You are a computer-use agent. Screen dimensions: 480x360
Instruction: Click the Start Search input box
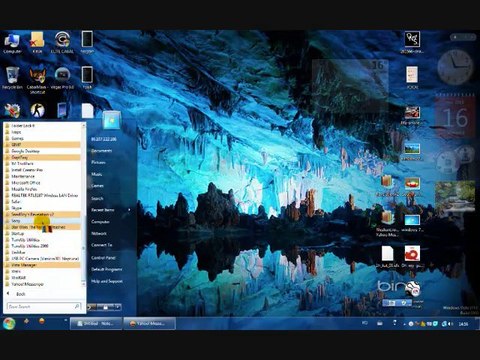[43, 306]
